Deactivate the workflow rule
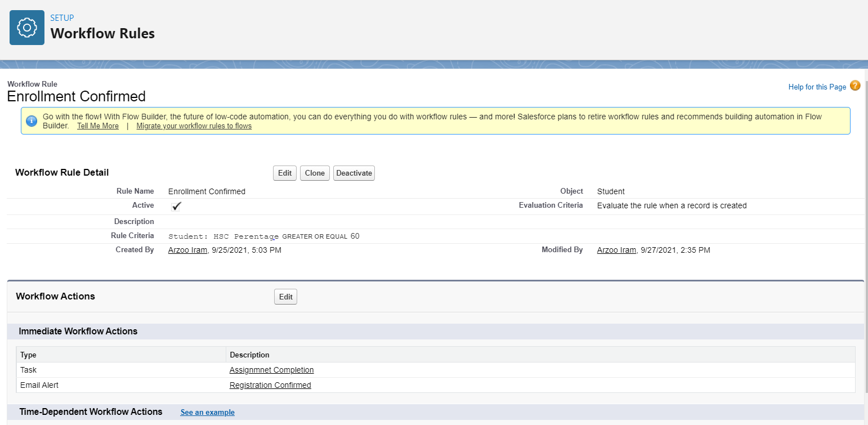Screen dimensions: 868x425 click(x=354, y=173)
